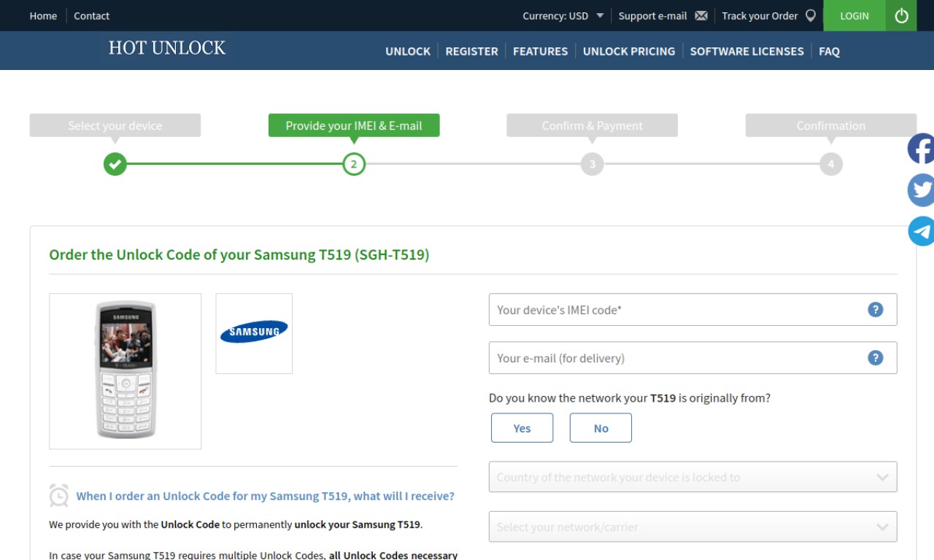Click the step 2 circle indicator

click(354, 164)
